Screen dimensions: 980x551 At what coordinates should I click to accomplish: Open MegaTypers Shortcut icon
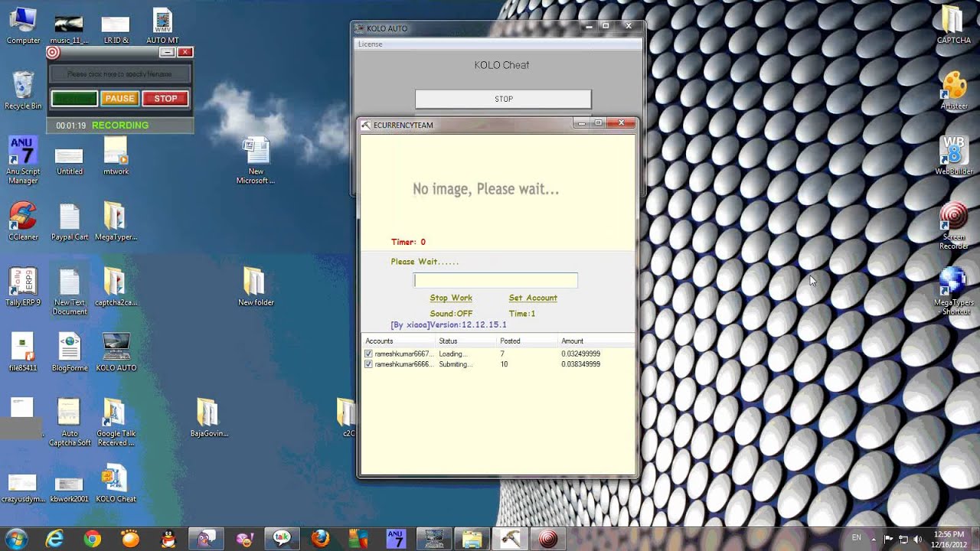(953, 291)
